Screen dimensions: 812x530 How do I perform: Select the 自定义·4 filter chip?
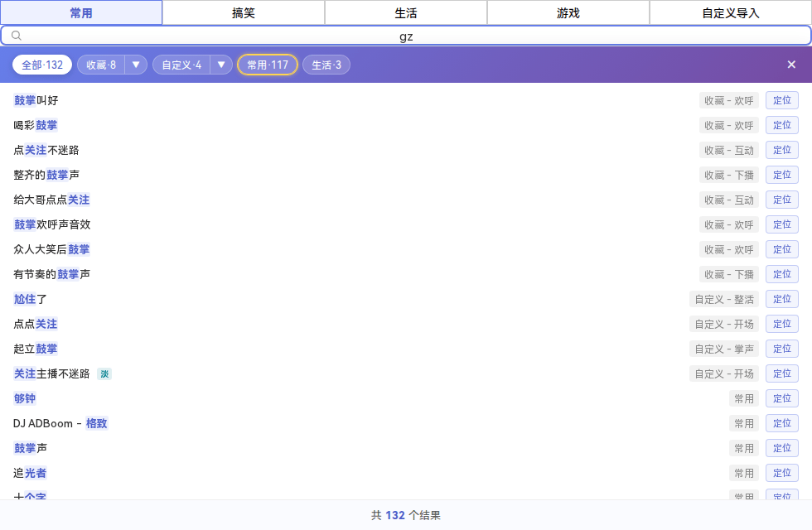[x=181, y=65]
